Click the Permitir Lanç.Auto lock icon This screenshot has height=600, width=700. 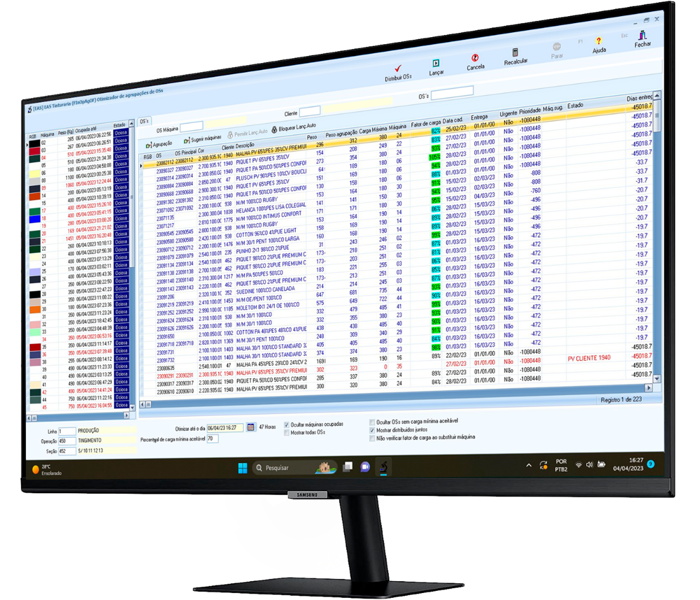coord(230,135)
